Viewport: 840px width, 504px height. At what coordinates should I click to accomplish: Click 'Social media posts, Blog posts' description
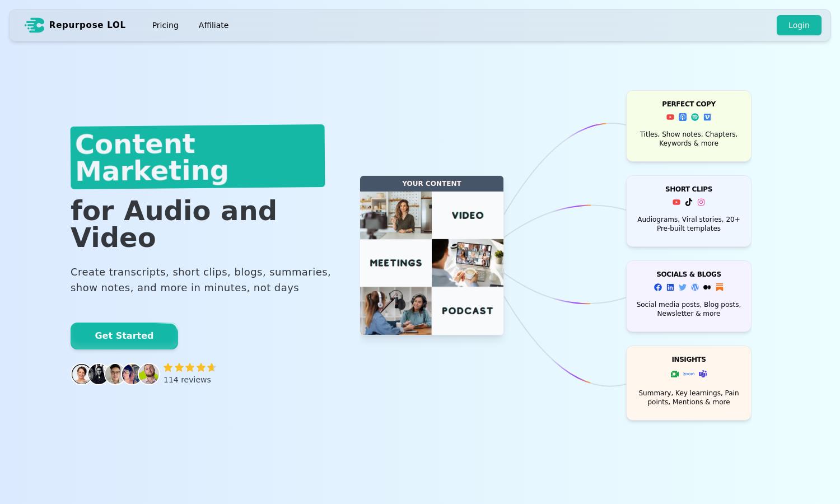click(x=689, y=309)
